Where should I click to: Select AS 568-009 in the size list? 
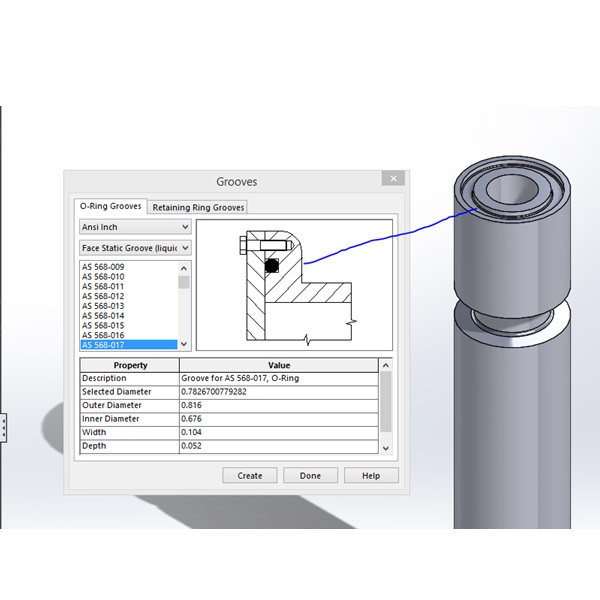103,267
